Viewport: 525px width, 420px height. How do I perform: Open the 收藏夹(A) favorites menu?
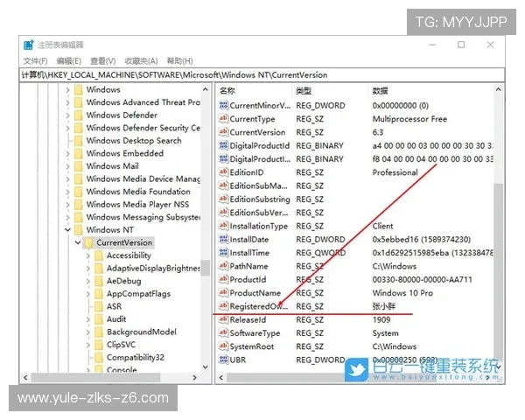(x=141, y=60)
